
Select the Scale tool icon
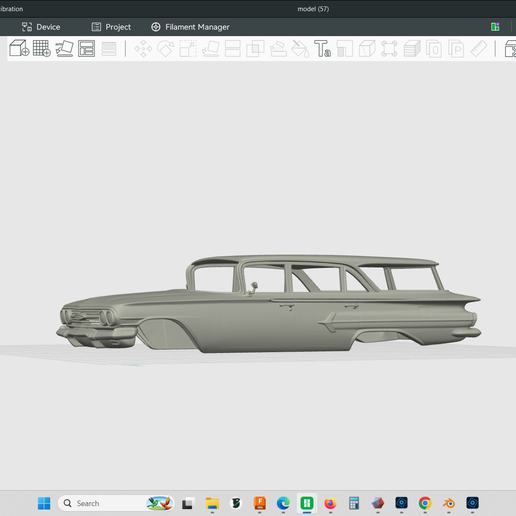(188, 49)
